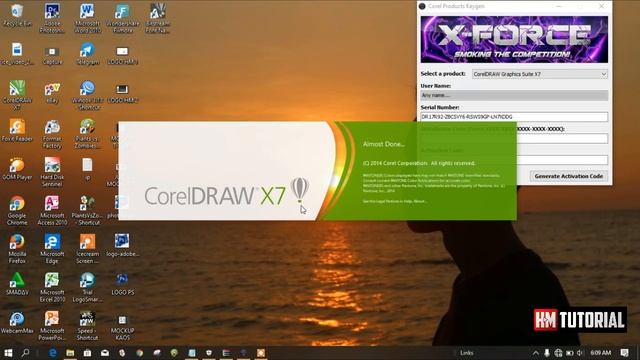Open the volume control in system tray
This screenshot has width=640, height=360.
coord(580,353)
